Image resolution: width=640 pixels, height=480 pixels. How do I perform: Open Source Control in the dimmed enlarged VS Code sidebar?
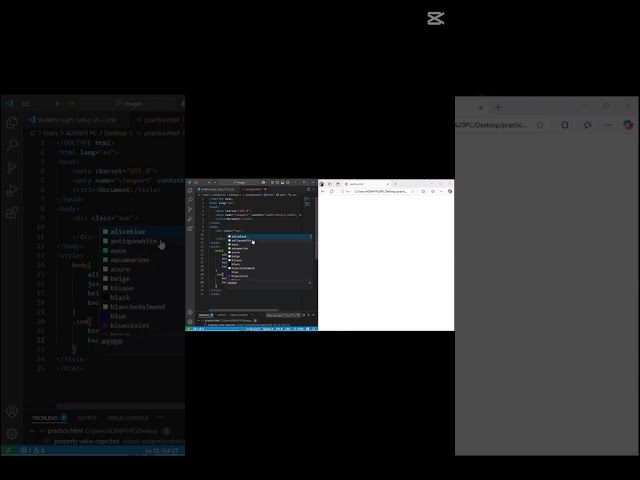point(12,167)
